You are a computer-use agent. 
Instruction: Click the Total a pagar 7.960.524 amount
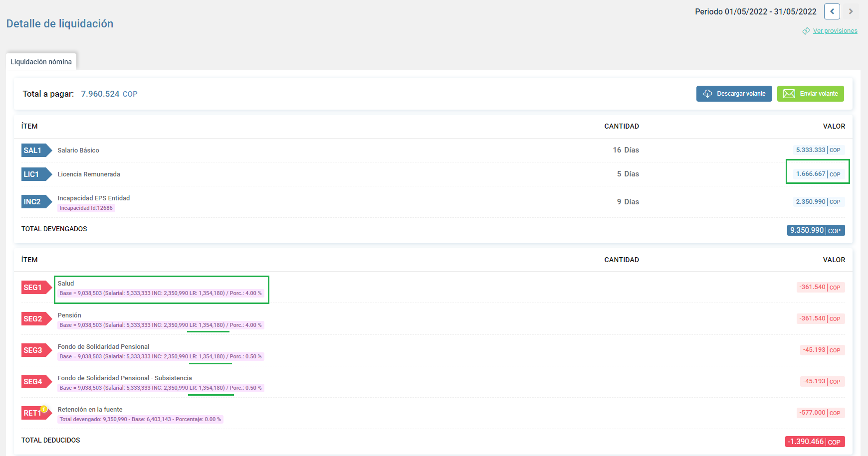pos(109,94)
